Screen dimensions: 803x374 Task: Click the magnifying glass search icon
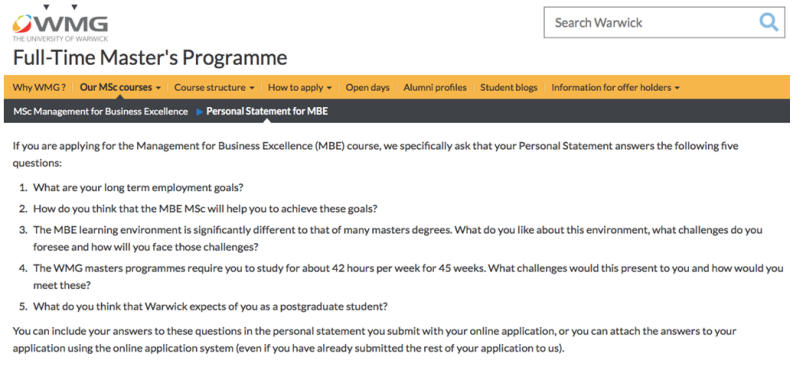tap(769, 23)
